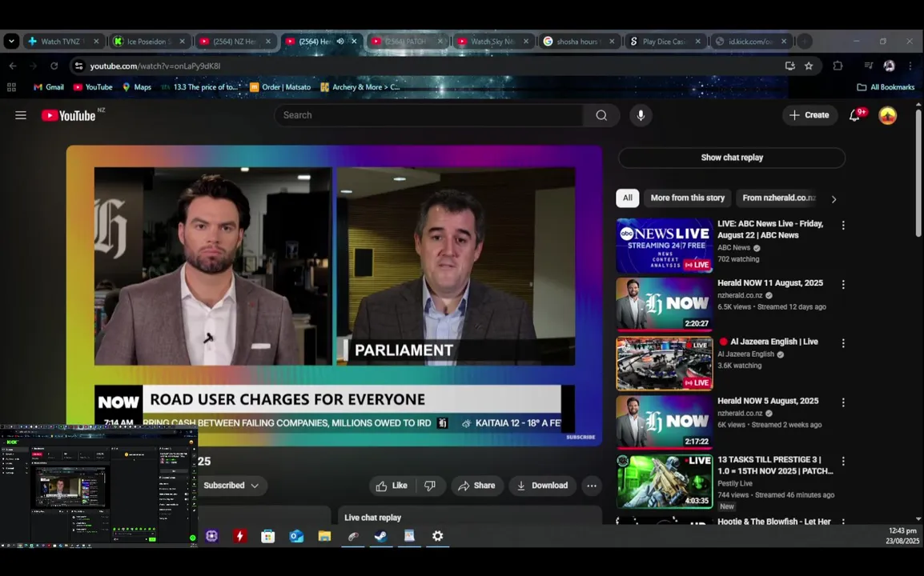
Task: Like the video
Action: coord(392,486)
